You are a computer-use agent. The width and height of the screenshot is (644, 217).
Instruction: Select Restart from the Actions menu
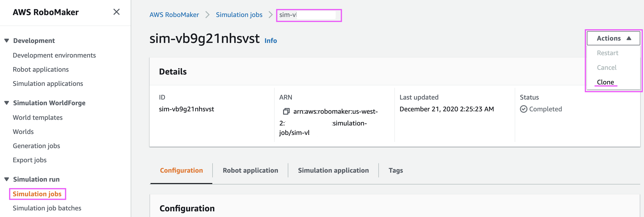(x=607, y=53)
